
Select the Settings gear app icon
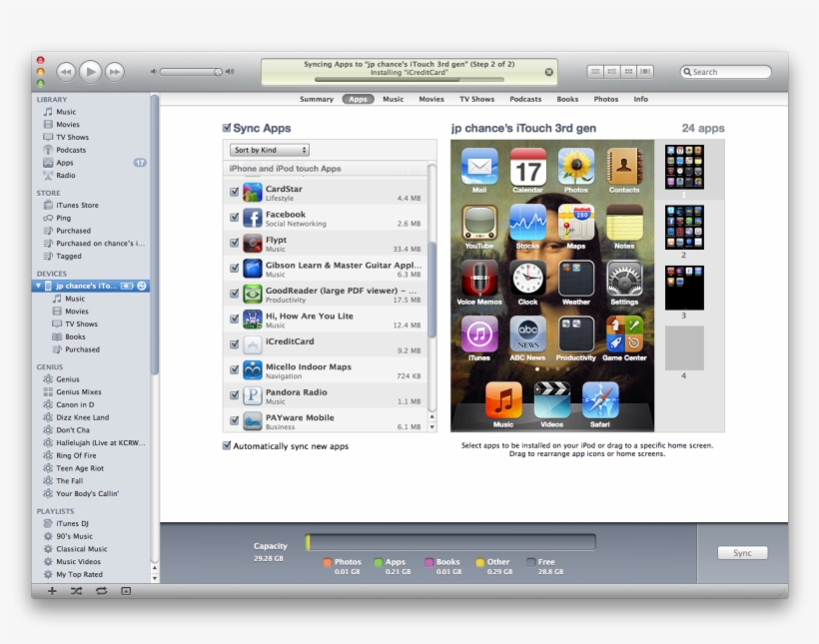point(624,279)
